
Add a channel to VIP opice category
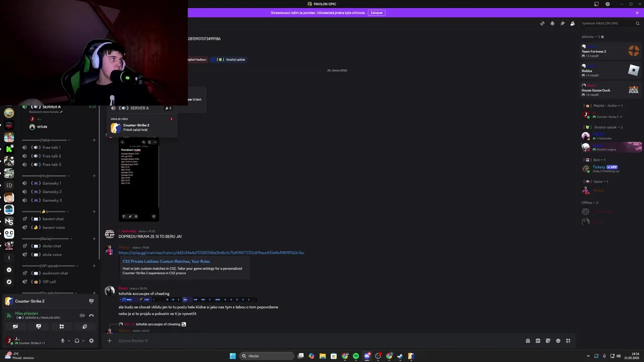[x=94, y=265]
